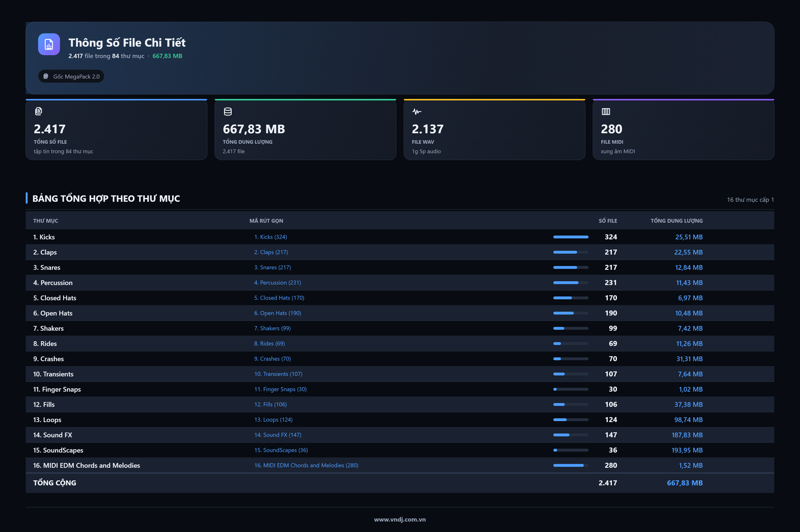The height and width of the screenshot is (532, 800).
Task: Click the THƯ MỤC column header
Action: (45, 221)
